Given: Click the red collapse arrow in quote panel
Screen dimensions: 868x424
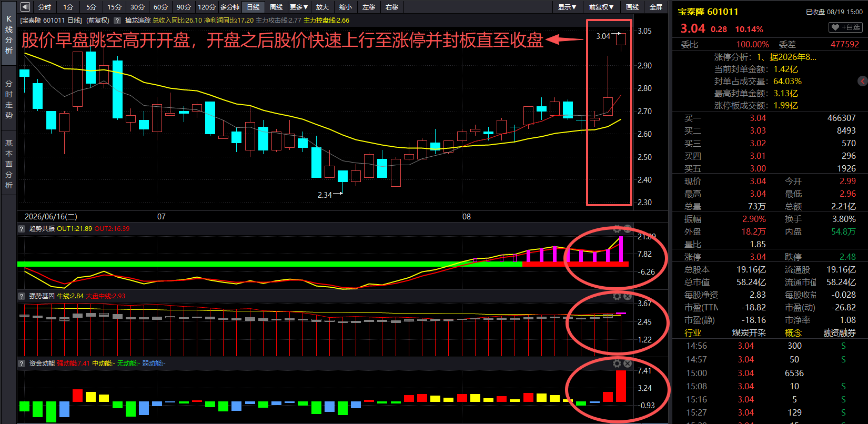Looking at the screenshot, I should coord(862,81).
